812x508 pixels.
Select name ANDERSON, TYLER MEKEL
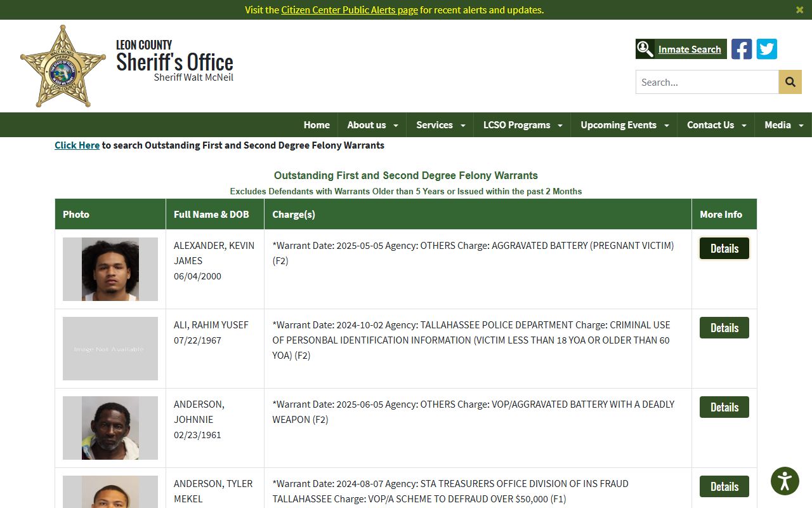tap(213, 491)
